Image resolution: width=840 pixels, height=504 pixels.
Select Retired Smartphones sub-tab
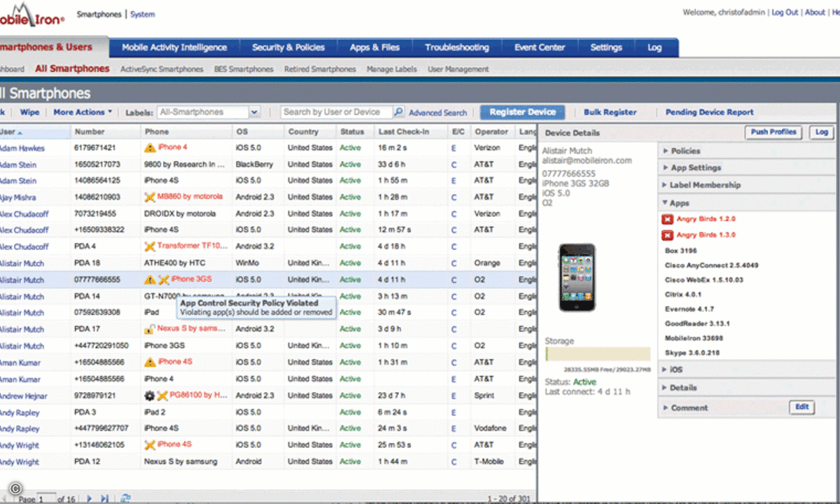coord(320,69)
